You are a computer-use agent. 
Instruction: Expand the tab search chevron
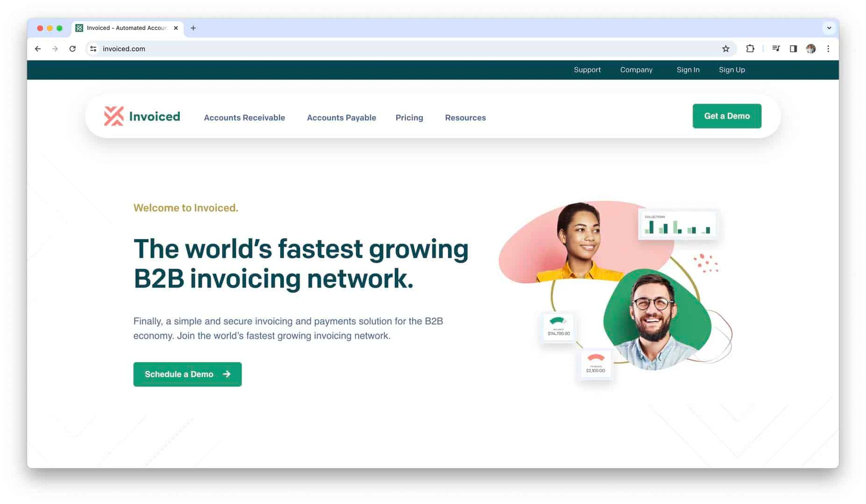click(x=829, y=28)
